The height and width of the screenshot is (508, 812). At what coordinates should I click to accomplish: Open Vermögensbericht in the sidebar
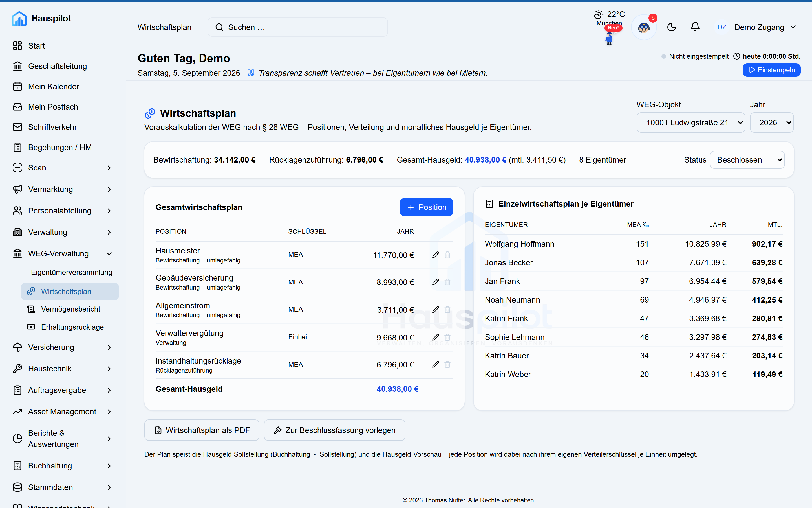tap(70, 309)
